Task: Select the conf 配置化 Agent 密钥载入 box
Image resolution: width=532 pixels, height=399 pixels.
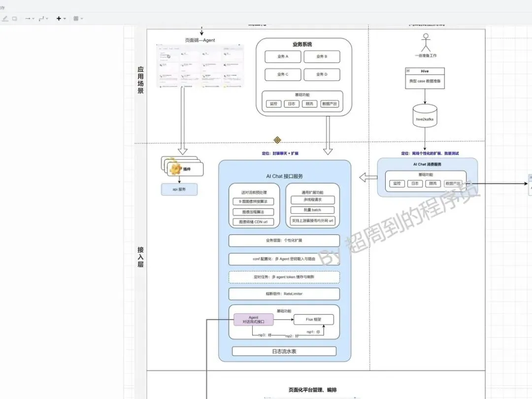Action: pos(284,259)
